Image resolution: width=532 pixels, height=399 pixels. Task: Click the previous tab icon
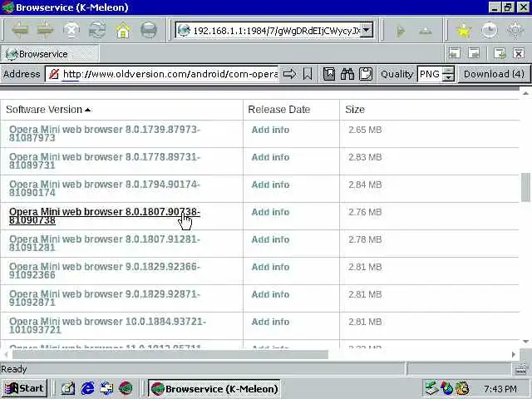coord(455,53)
